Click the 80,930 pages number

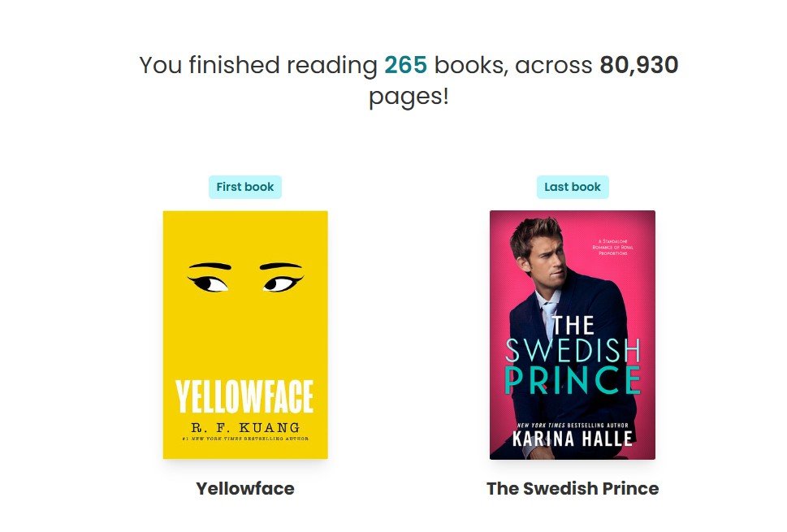coord(638,65)
